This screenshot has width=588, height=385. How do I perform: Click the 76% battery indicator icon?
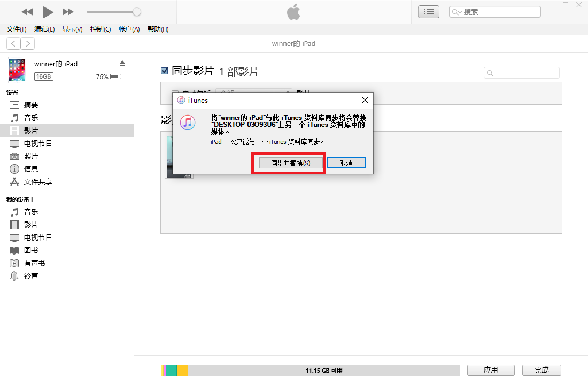[116, 76]
